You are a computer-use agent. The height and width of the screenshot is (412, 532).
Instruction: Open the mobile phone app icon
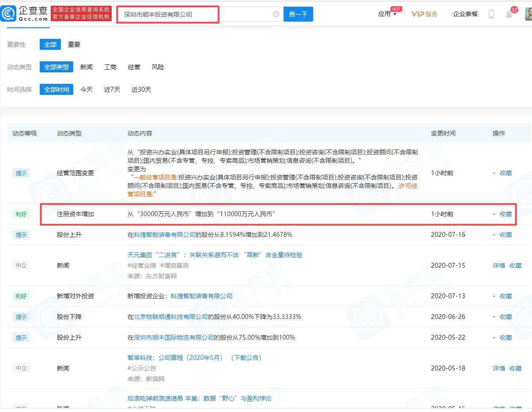[x=491, y=14]
